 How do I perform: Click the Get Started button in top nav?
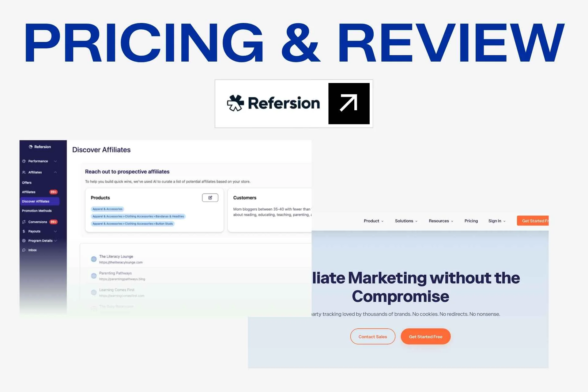tap(533, 221)
